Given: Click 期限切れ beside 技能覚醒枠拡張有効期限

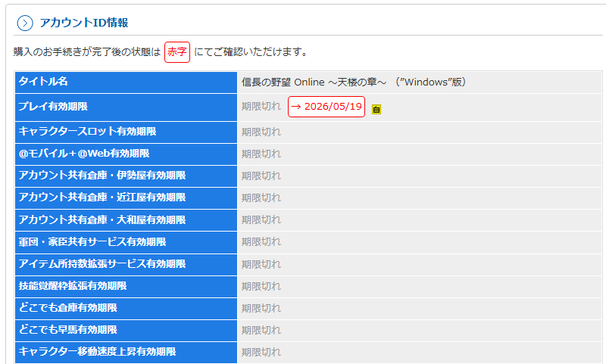Looking at the screenshot, I should click(261, 286).
